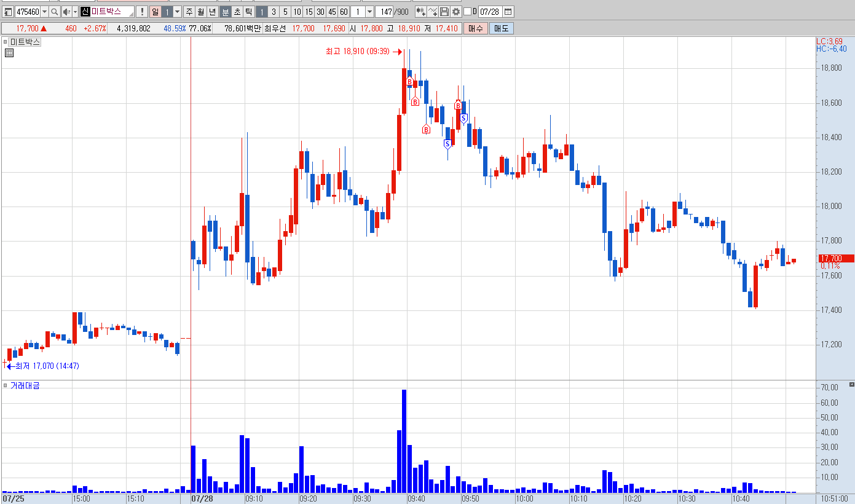Click the 매도 sell button
The height and width of the screenshot is (504, 855).
point(502,28)
